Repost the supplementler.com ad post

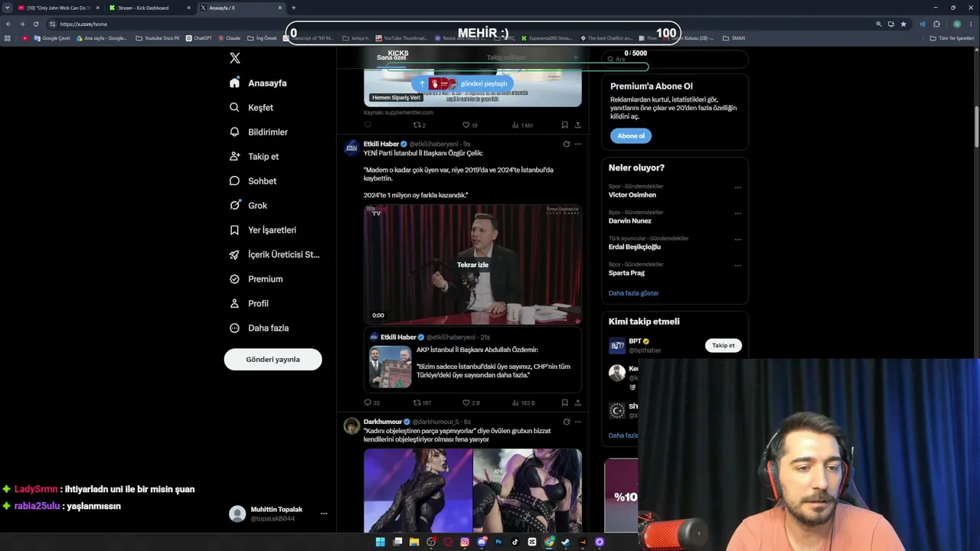(x=420, y=125)
